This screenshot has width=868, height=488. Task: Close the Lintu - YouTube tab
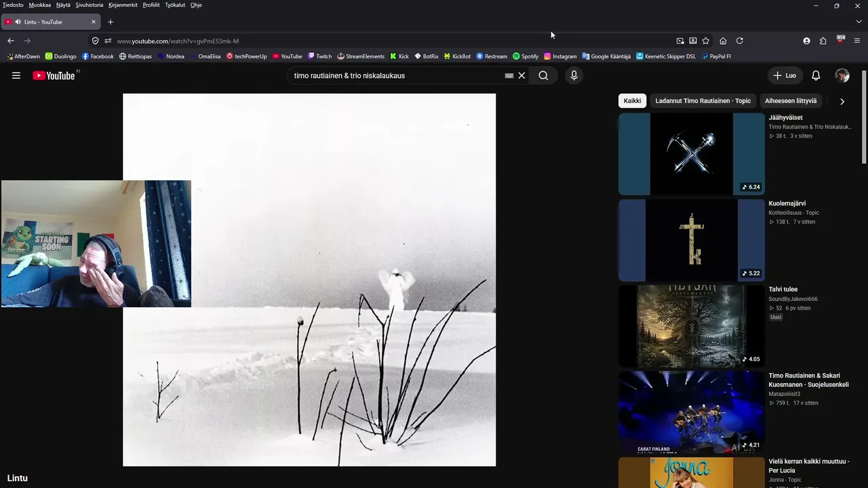coord(94,22)
